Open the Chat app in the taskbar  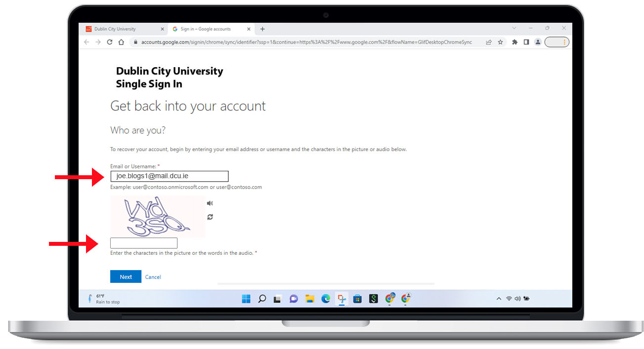pos(294,299)
